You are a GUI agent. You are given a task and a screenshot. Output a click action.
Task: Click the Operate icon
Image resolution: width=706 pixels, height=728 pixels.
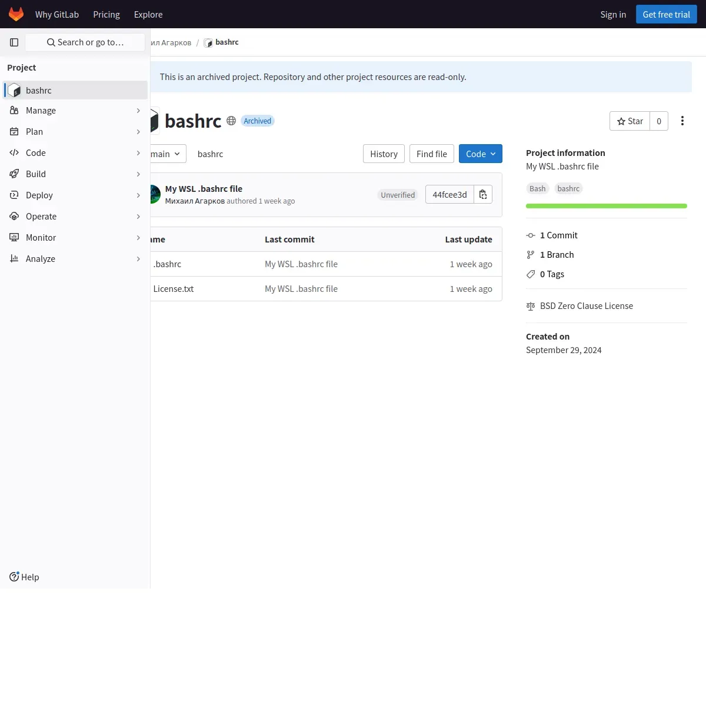[14, 217]
